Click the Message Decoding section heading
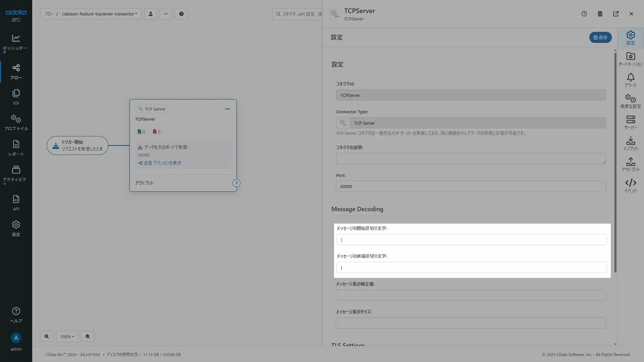Image resolution: width=644 pixels, height=362 pixels. click(x=357, y=209)
